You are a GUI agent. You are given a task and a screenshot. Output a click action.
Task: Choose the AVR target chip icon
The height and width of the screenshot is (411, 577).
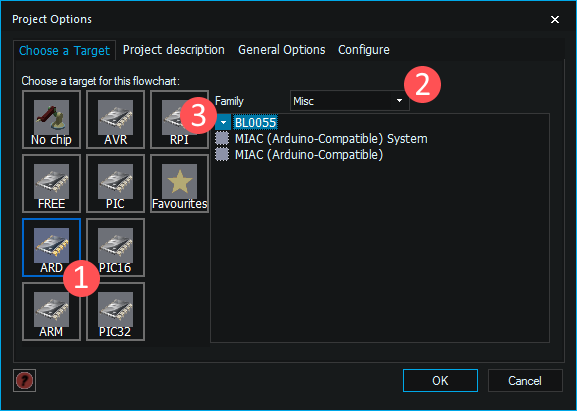[x=116, y=120]
